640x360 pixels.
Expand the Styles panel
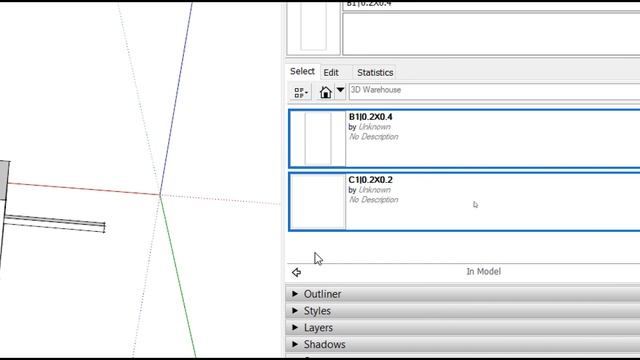(462, 311)
